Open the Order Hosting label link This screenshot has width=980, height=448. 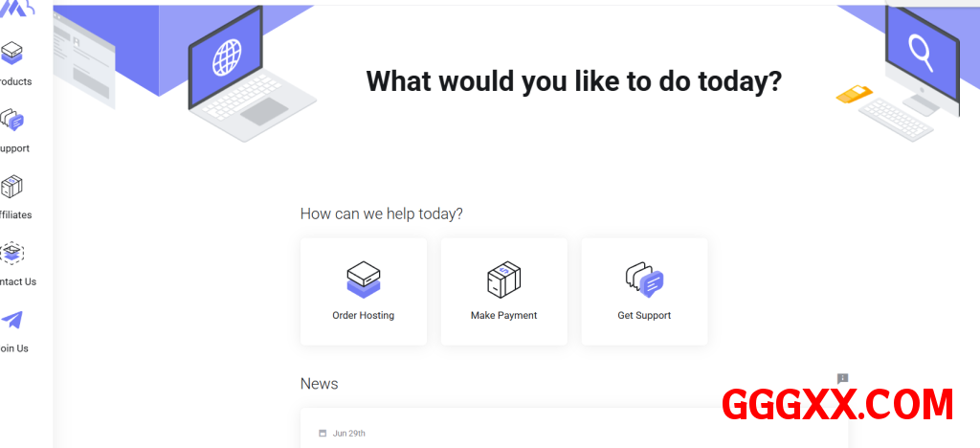(x=363, y=315)
